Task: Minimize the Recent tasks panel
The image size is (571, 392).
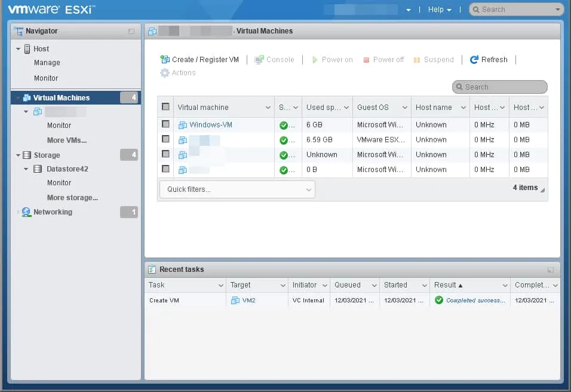Action: coord(550,270)
